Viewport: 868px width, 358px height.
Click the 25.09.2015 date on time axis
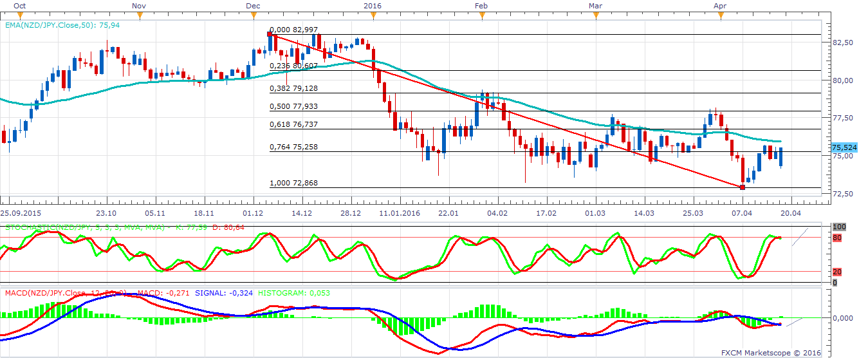[x=20, y=212]
